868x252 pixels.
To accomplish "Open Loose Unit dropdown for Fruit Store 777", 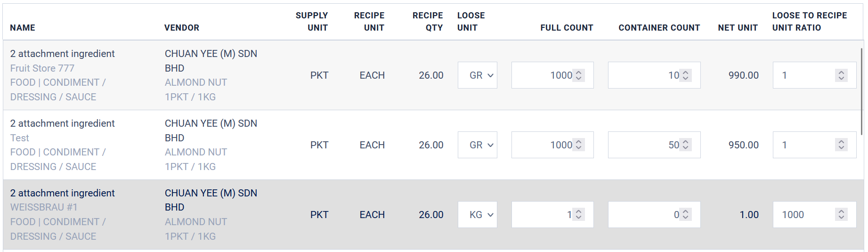I will (x=477, y=75).
